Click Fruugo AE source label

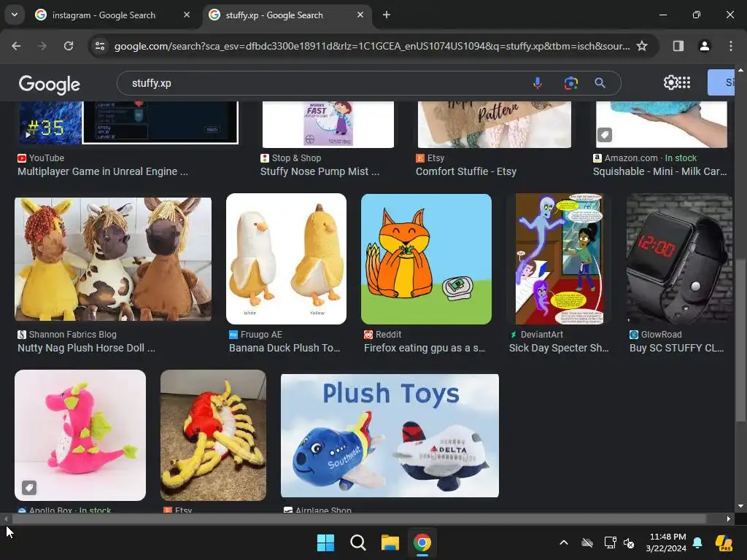coord(256,334)
